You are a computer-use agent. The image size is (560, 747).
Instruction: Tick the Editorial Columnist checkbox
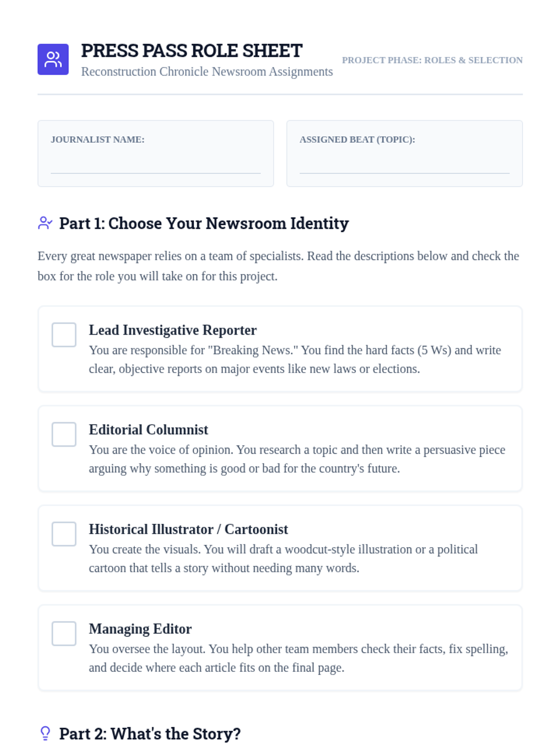(64, 434)
